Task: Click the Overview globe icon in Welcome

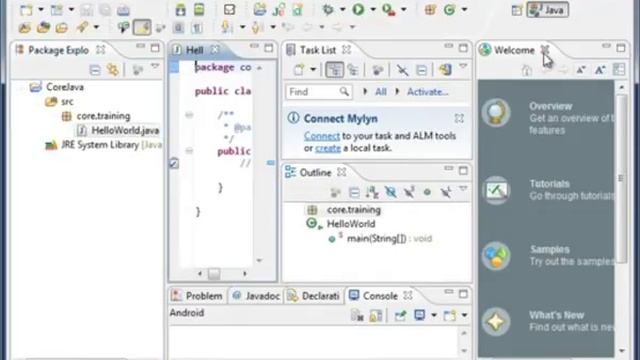Action: (496, 113)
